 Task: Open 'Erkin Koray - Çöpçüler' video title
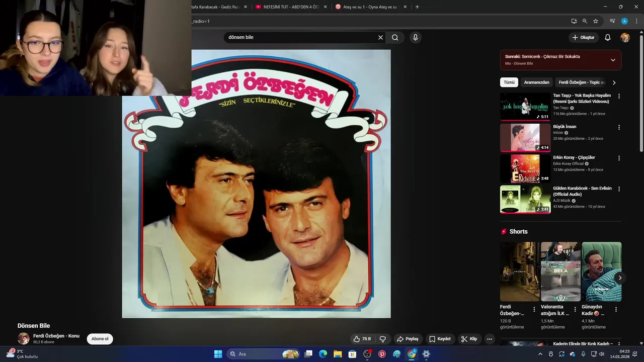pos(574,157)
